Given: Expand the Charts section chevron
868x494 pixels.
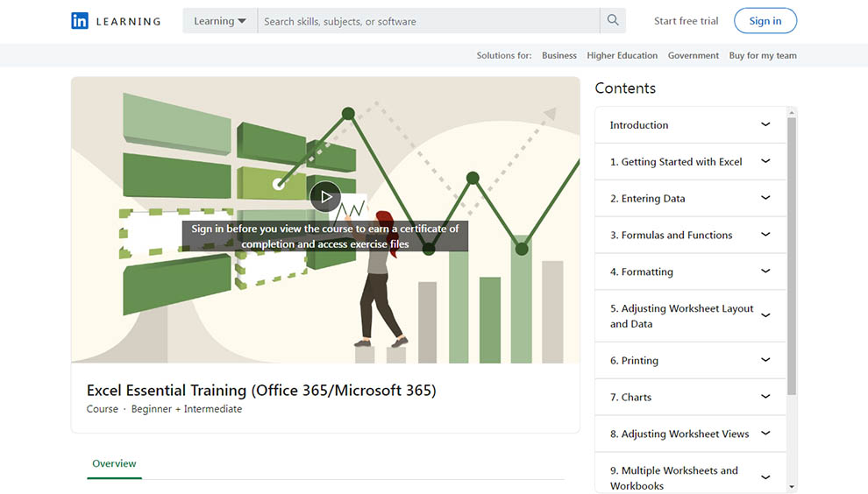Looking at the screenshot, I should (765, 397).
